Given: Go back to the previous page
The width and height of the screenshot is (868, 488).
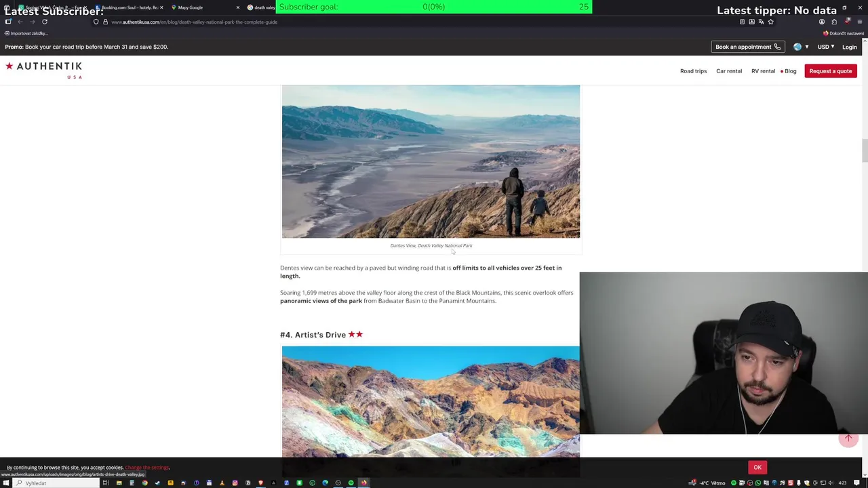Looking at the screenshot, I should point(20,22).
